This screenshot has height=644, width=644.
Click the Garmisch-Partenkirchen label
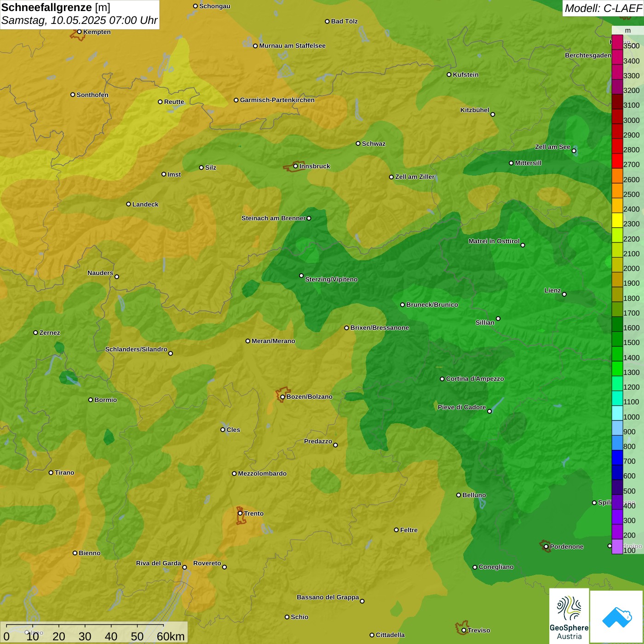tap(277, 100)
